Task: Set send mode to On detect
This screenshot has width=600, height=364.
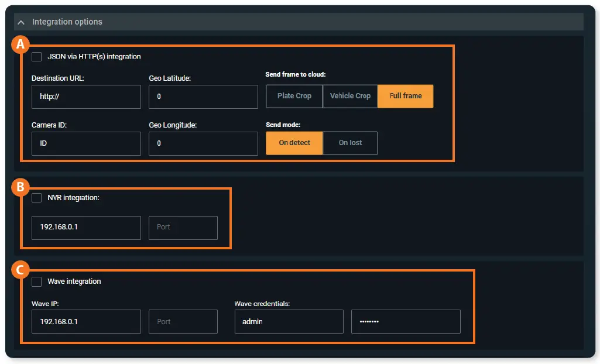Action: coord(294,143)
